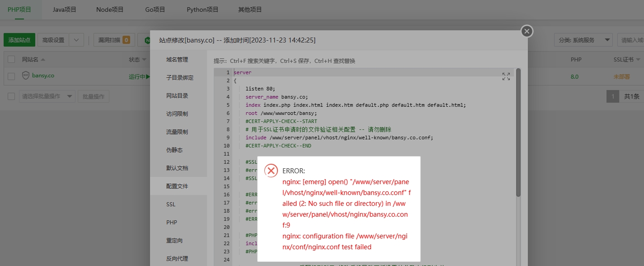Image resolution: width=644 pixels, height=266 pixels.
Task: Click the 'server_name bansy.co;' line
Action: tap(277, 97)
